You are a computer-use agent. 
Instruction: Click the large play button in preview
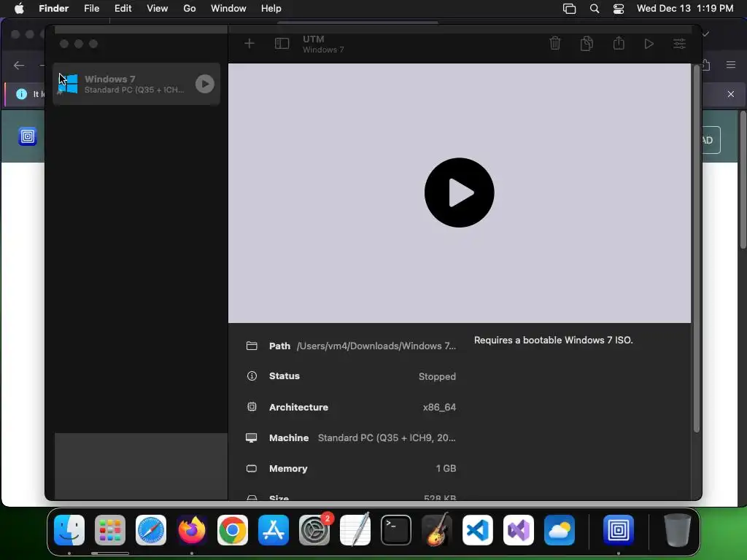(x=460, y=192)
